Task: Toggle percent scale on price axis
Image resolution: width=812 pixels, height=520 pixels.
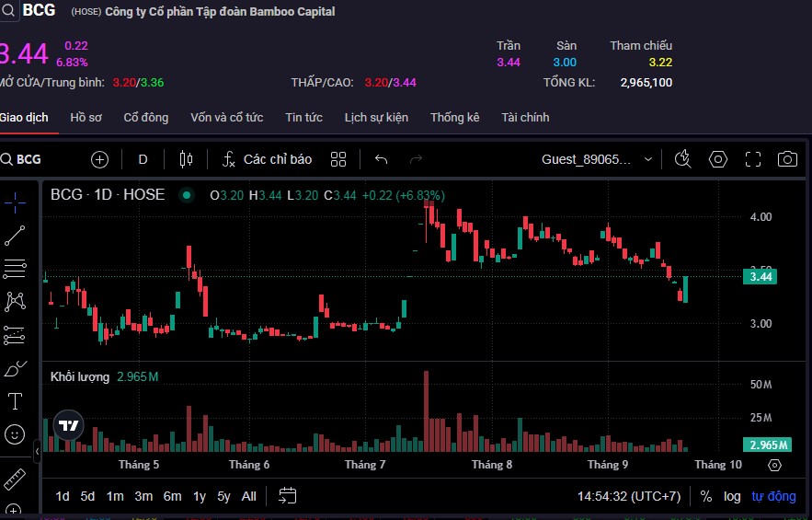Action: tap(705, 496)
